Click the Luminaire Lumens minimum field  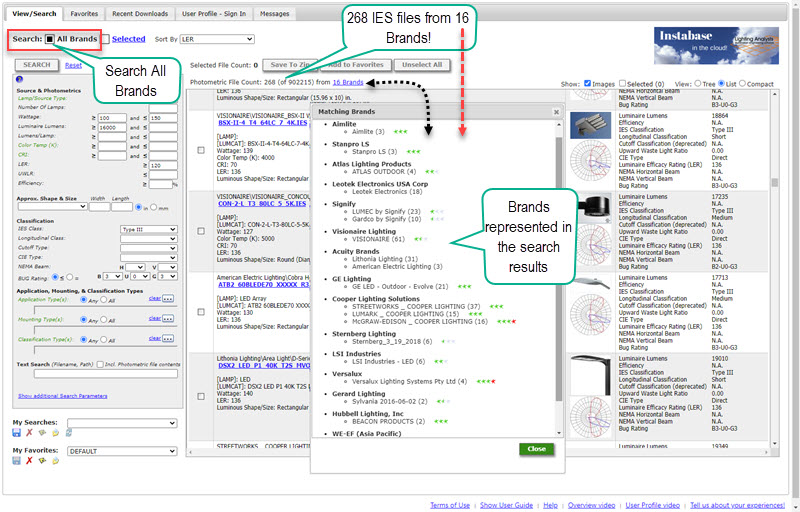coord(112,127)
